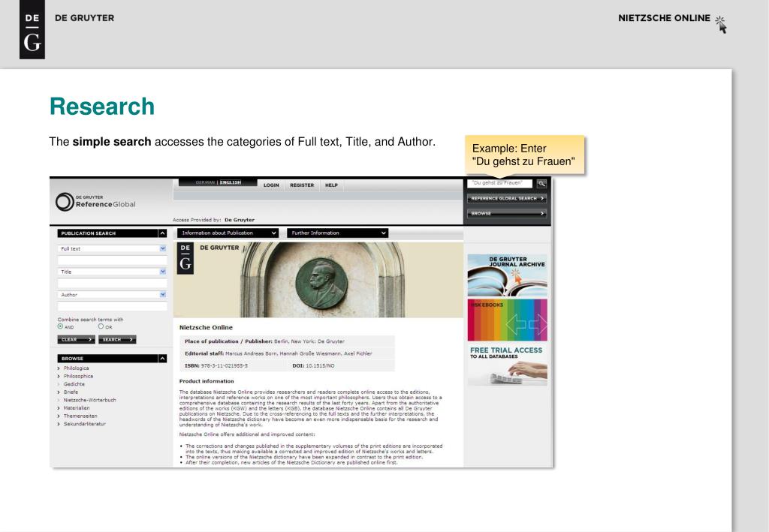The width and height of the screenshot is (769, 532).
Task: Click the magnifier search icon button
Action: [541, 184]
